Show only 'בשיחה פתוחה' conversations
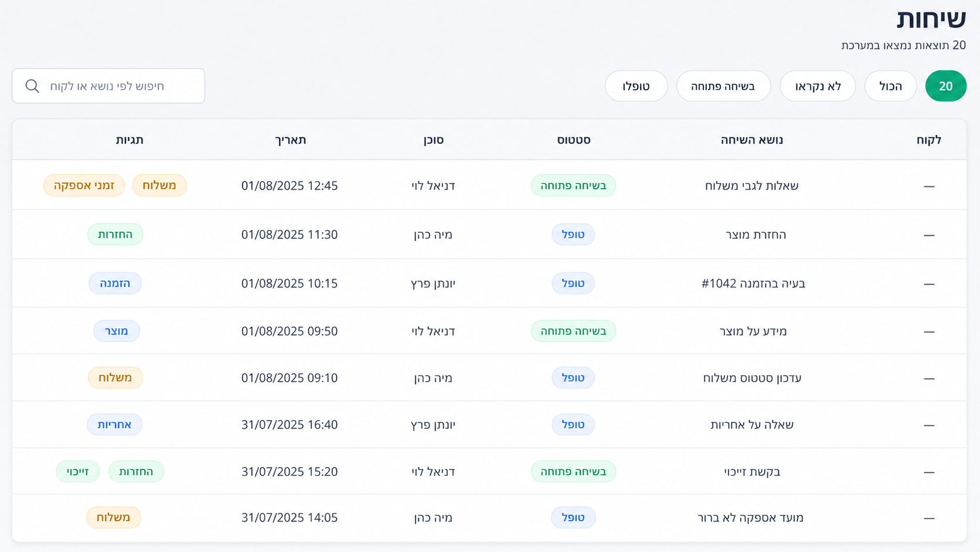 coord(723,86)
